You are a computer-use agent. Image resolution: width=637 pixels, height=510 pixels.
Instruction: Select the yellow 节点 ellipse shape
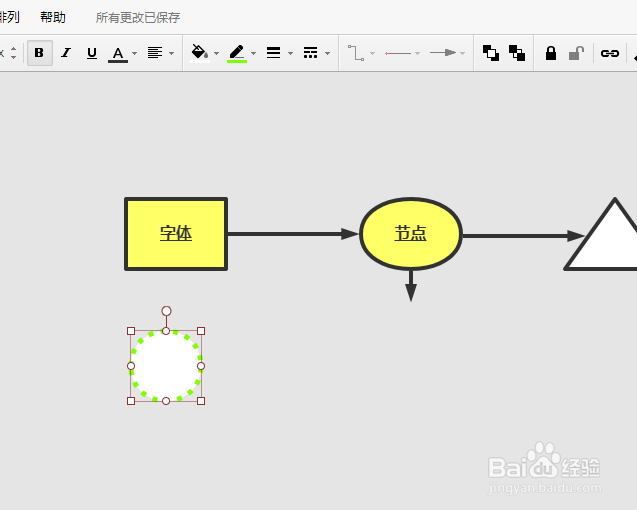pos(411,234)
